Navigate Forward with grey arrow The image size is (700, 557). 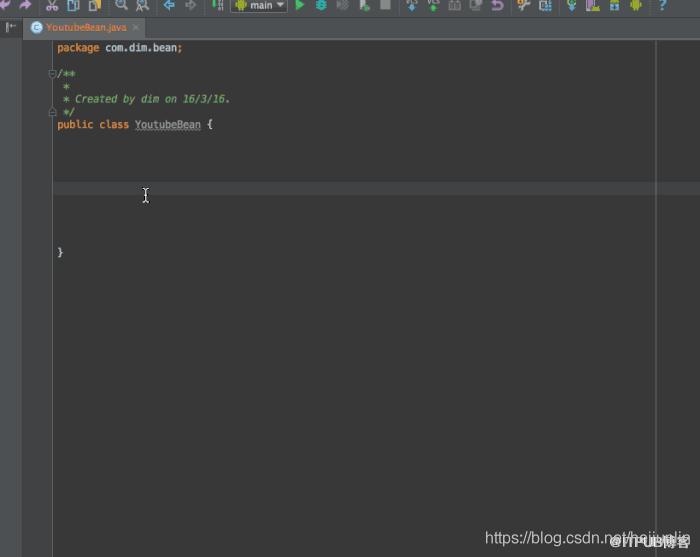click(191, 5)
